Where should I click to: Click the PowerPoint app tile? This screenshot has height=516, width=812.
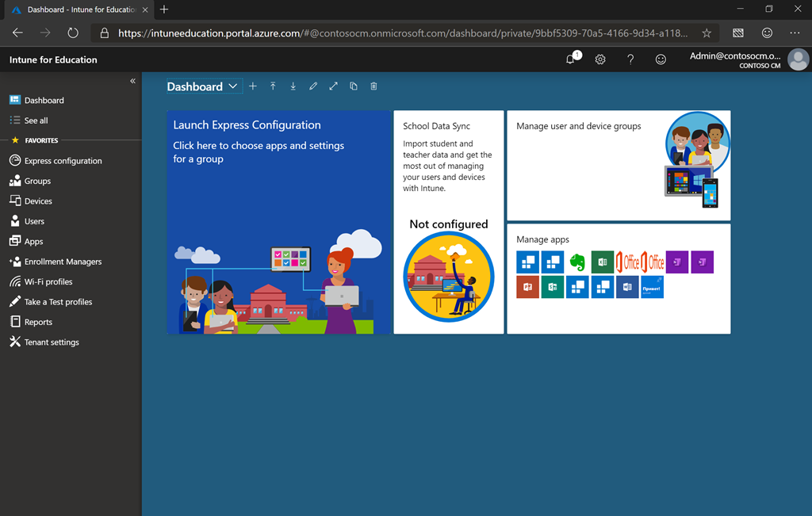[x=527, y=287]
